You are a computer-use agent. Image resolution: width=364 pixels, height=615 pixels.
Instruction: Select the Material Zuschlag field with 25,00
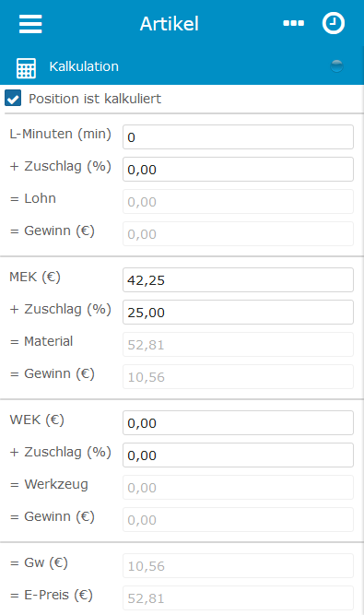click(x=239, y=312)
